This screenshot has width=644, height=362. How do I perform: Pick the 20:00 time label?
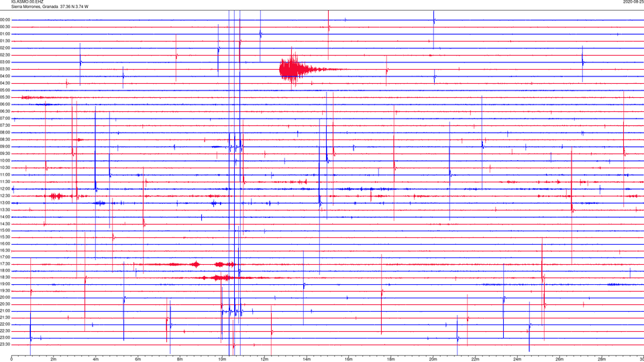[5, 297]
